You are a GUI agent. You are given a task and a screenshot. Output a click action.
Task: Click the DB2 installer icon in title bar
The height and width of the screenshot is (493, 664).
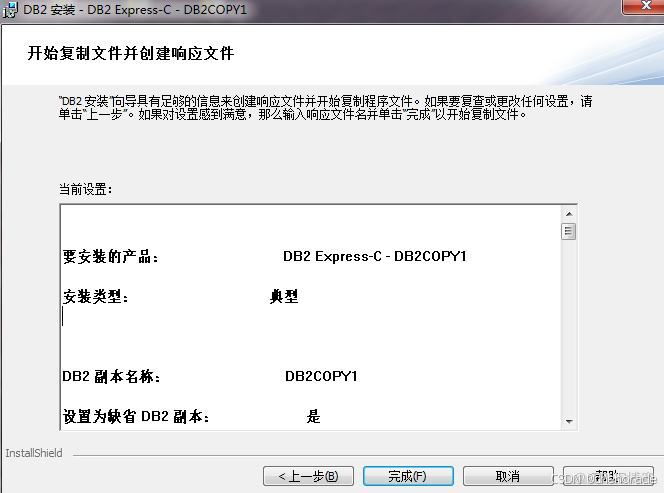coord(10,10)
